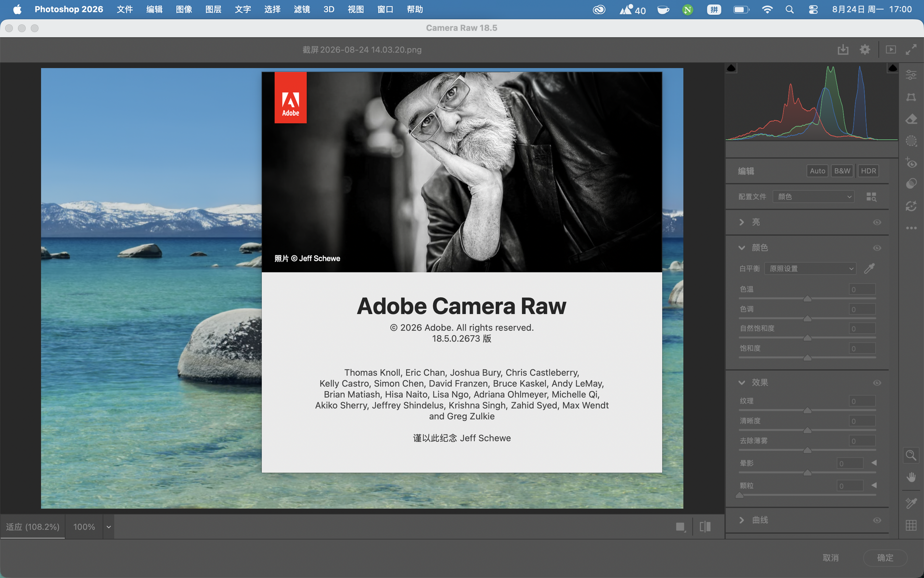Switch to full screen mode icon
The image size is (924, 578).
click(x=911, y=50)
